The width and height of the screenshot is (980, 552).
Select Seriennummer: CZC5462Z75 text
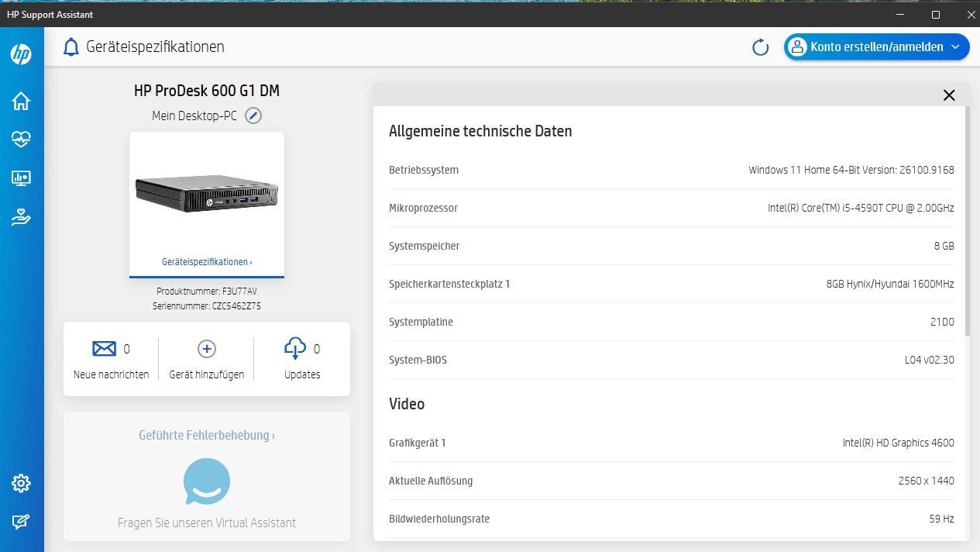[x=207, y=306]
